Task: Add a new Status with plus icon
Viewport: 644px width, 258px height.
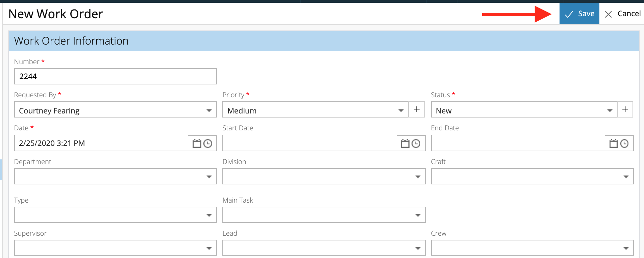Action: [x=625, y=109]
